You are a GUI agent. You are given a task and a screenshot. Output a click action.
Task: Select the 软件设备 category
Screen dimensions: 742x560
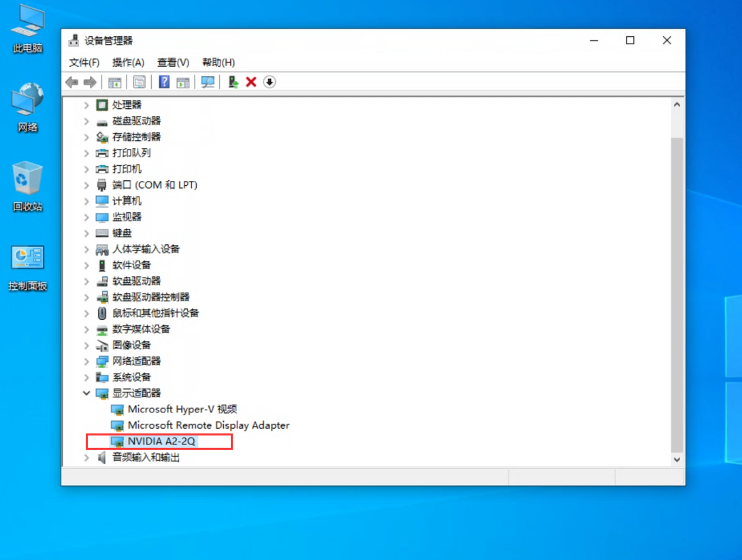(x=131, y=265)
